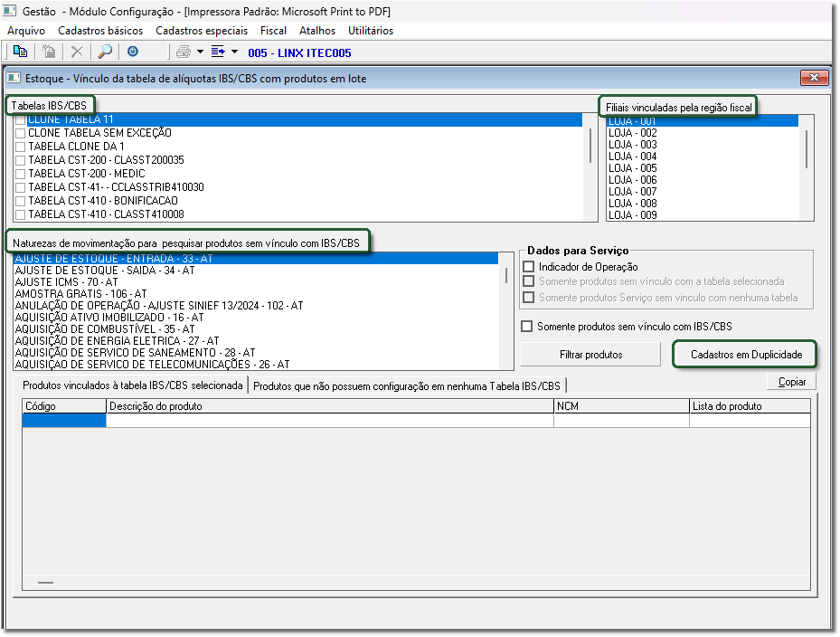Check TABELA CST-410 - BONIFICACAO checkbox
Screen dimensions: 840x637
21,201
